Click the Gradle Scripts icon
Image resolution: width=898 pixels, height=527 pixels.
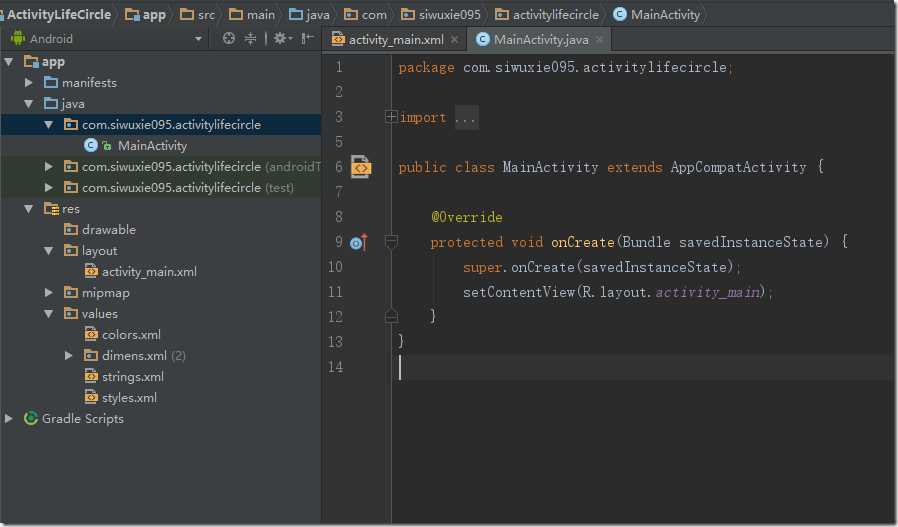[x=31, y=418]
